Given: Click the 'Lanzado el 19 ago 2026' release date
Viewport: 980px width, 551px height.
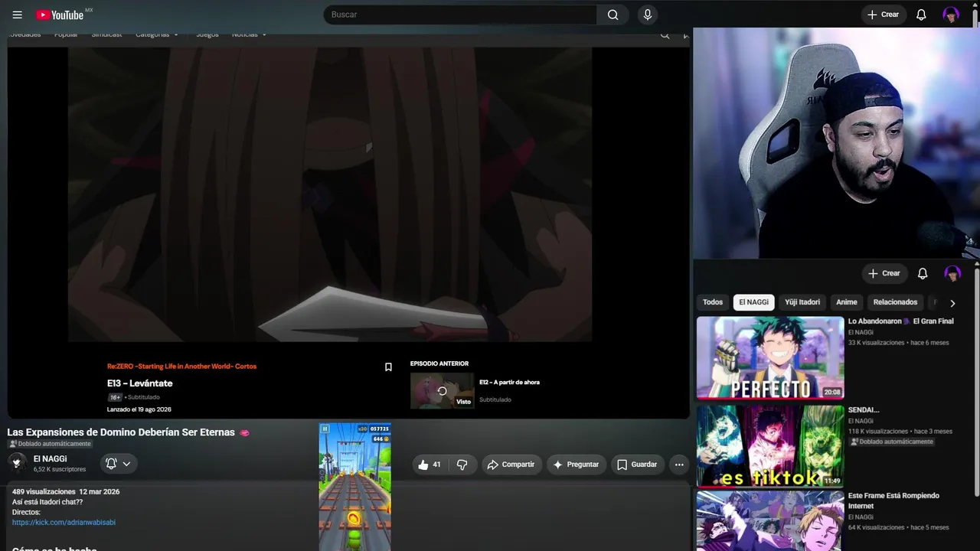Looking at the screenshot, I should [139, 409].
